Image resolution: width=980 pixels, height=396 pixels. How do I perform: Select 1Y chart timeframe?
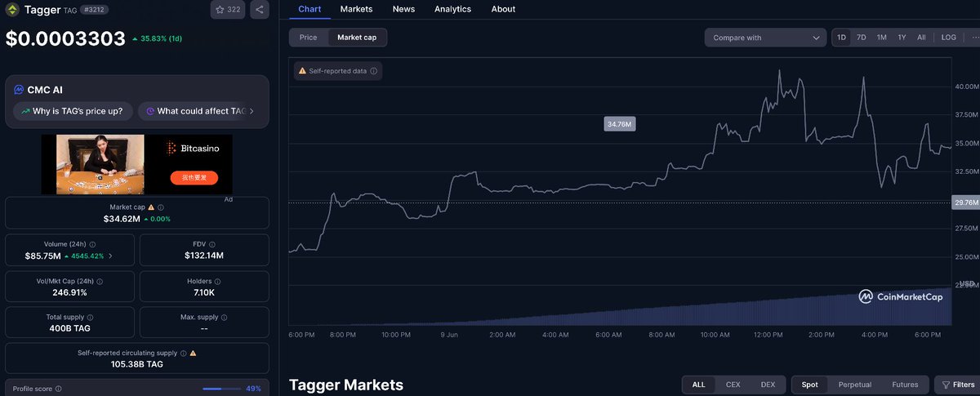pyautogui.click(x=902, y=38)
